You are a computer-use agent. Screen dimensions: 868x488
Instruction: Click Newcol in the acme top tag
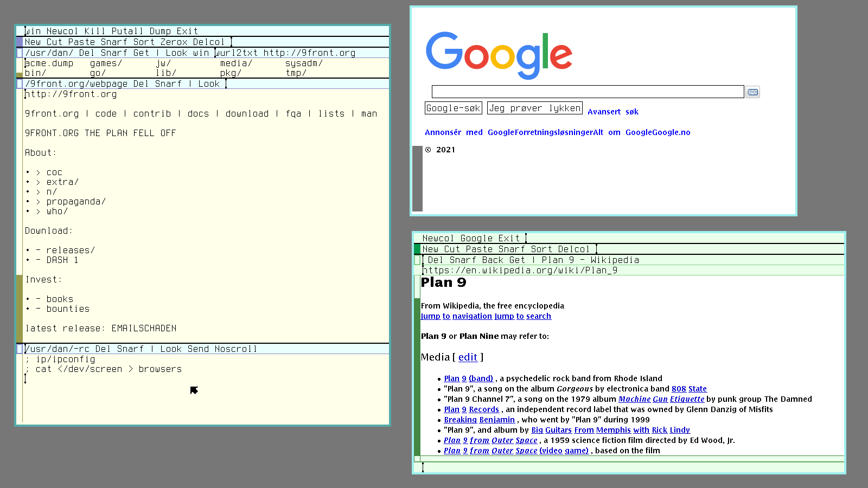(x=62, y=31)
